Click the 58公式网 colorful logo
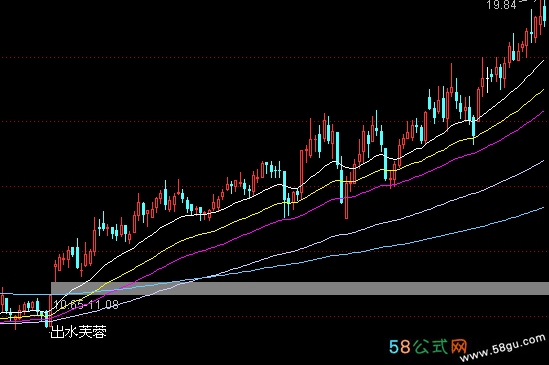The width and height of the screenshot is (549, 365). tap(428, 347)
